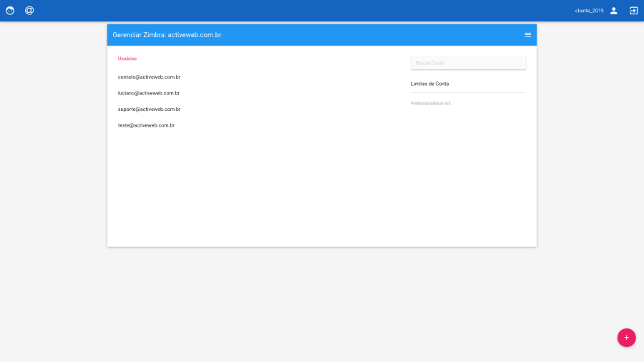Select contato@activeweb.com.br user

click(x=149, y=77)
